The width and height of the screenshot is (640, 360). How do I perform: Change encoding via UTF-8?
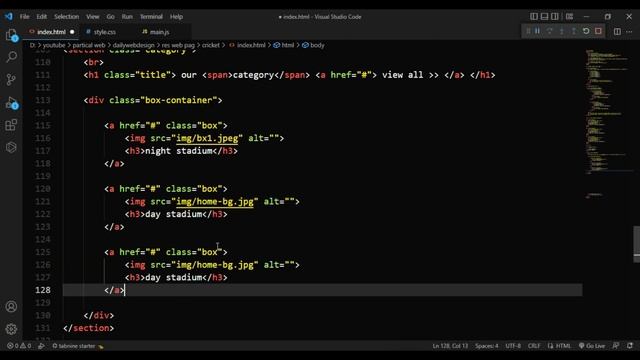513,346
